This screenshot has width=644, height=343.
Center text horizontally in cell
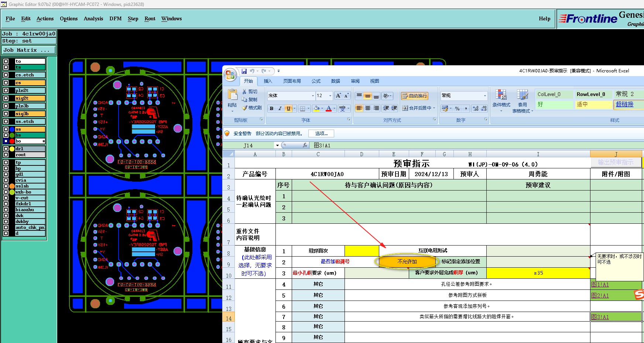pos(367,108)
